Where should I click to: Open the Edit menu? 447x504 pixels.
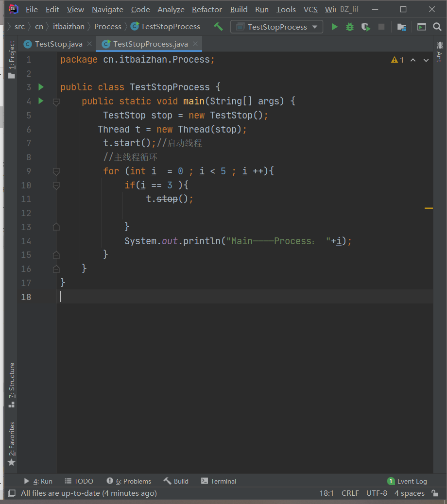(x=52, y=10)
